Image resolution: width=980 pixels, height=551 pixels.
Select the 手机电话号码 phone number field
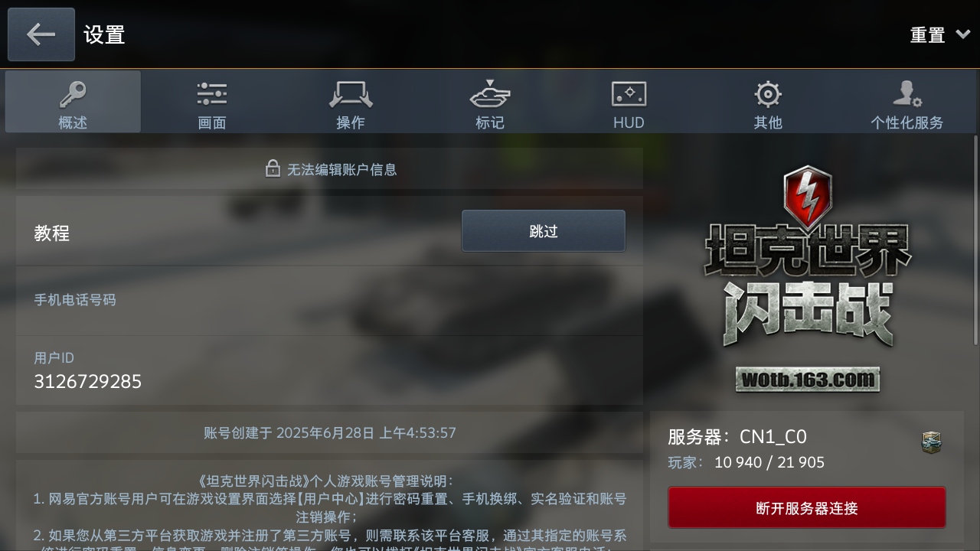point(329,301)
